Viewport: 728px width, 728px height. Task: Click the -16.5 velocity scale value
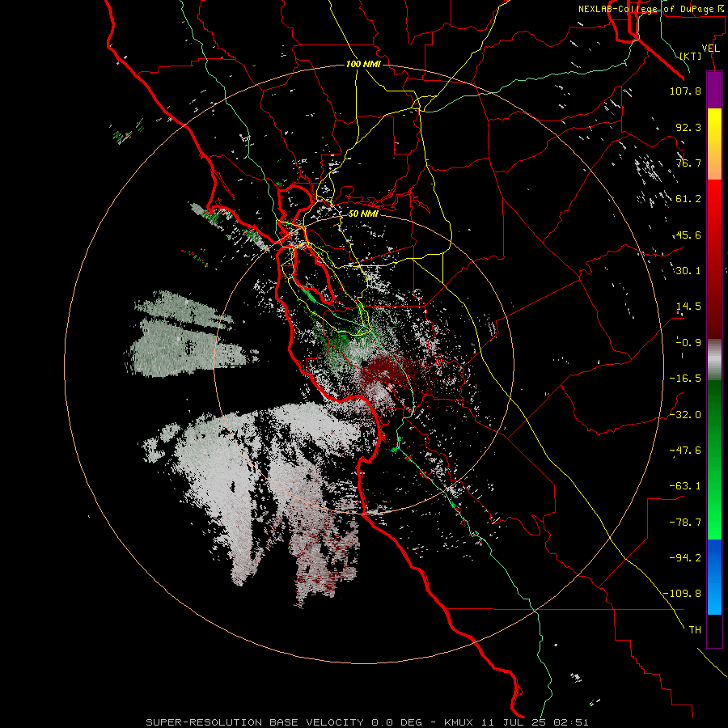(685, 379)
